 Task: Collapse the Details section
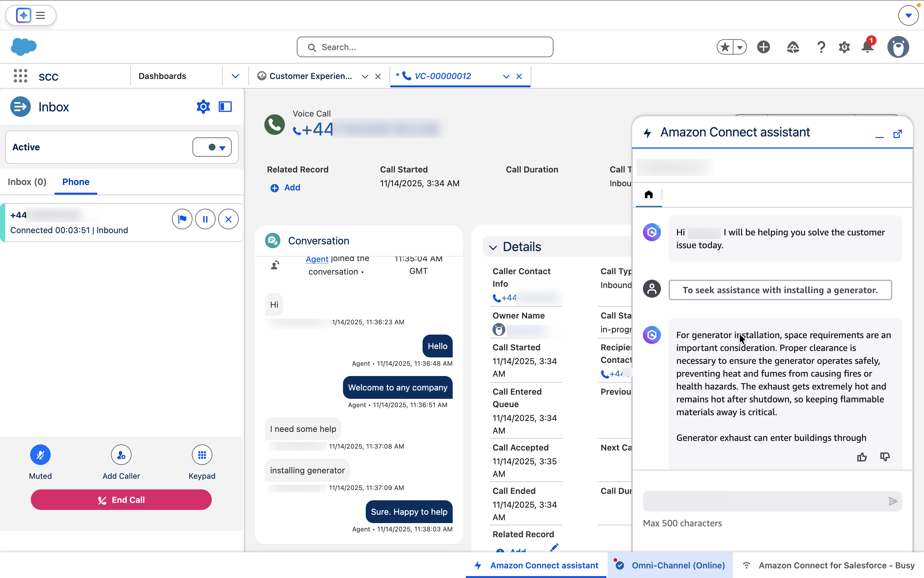coord(493,248)
